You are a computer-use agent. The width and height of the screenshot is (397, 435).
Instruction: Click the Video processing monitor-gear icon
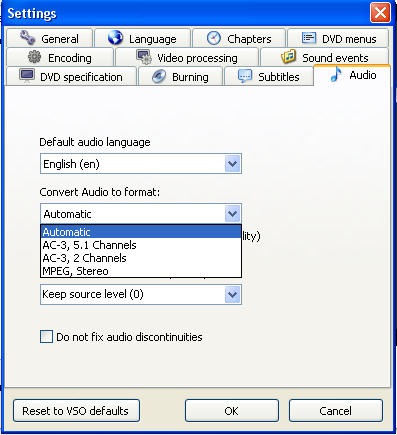pos(144,57)
